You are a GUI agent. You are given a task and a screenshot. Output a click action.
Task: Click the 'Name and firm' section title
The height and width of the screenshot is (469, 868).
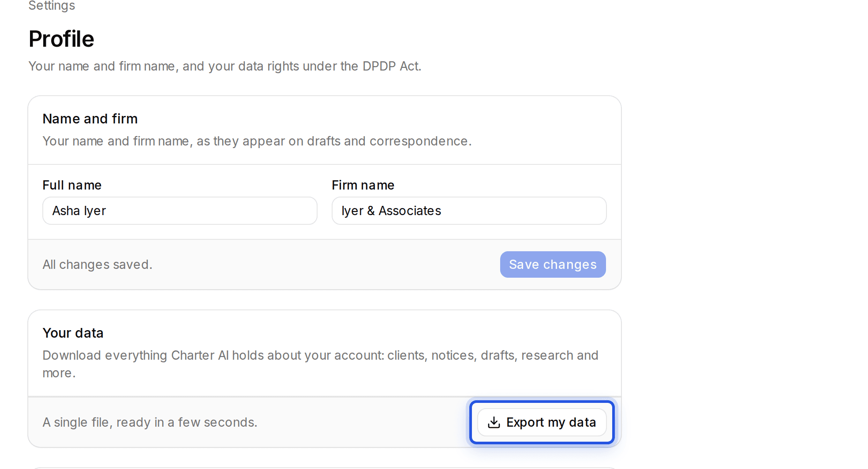(x=90, y=119)
